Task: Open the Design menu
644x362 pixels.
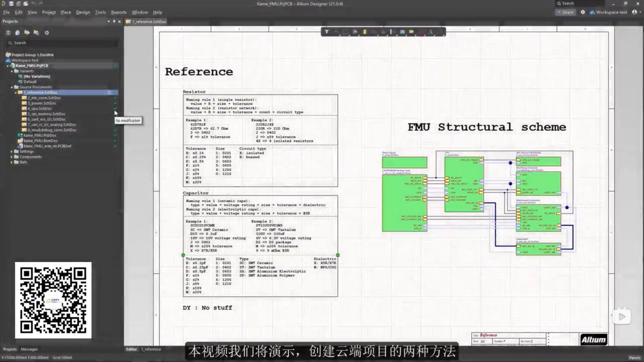Action: (x=83, y=12)
